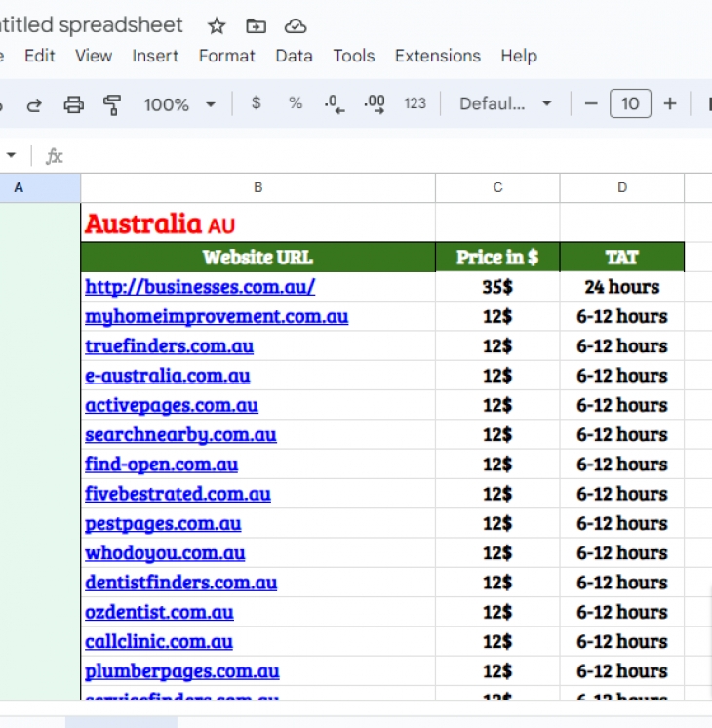Select the Australia AU title cell
Screen dimensions: 712x728
point(258,222)
